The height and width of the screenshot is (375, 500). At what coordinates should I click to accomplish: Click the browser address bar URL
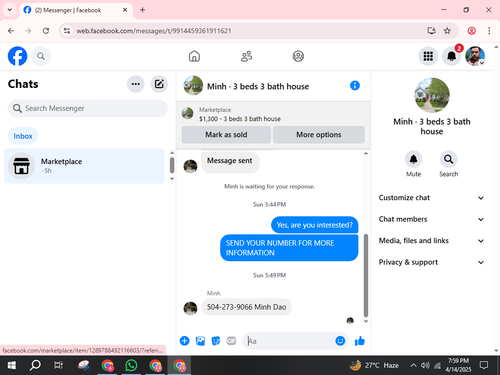coord(154,31)
